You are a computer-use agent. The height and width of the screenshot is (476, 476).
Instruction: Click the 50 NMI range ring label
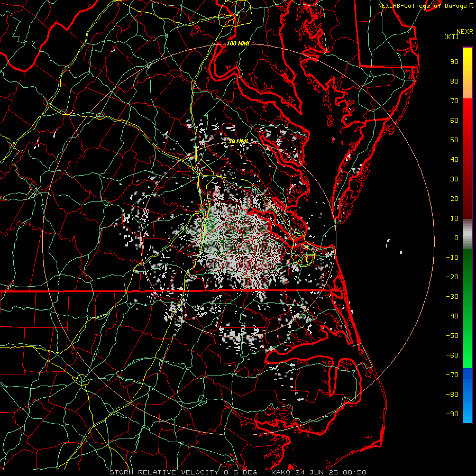[237, 141]
